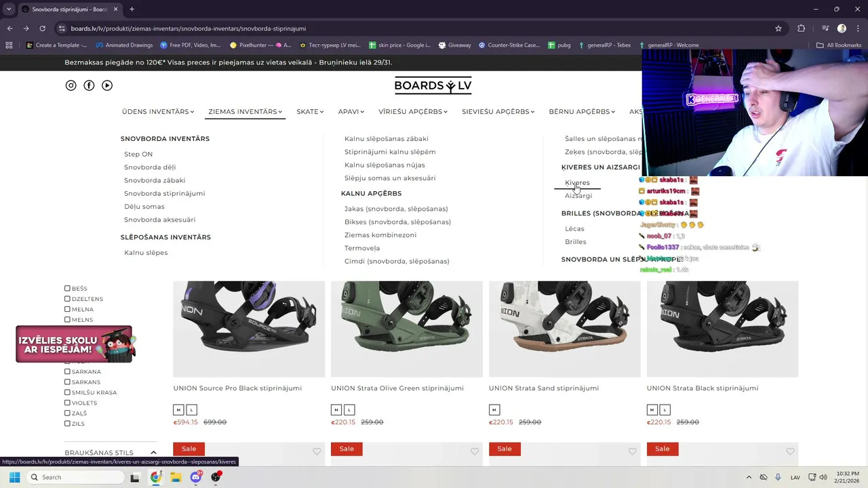Check the MELNS color filter
The width and height of the screenshot is (868, 488).
(67, 319)
